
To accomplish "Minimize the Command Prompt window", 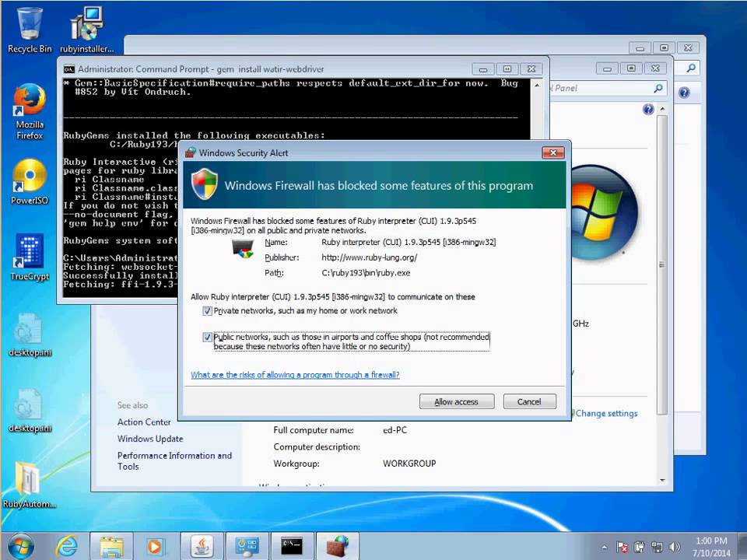I will click(483, 69).
